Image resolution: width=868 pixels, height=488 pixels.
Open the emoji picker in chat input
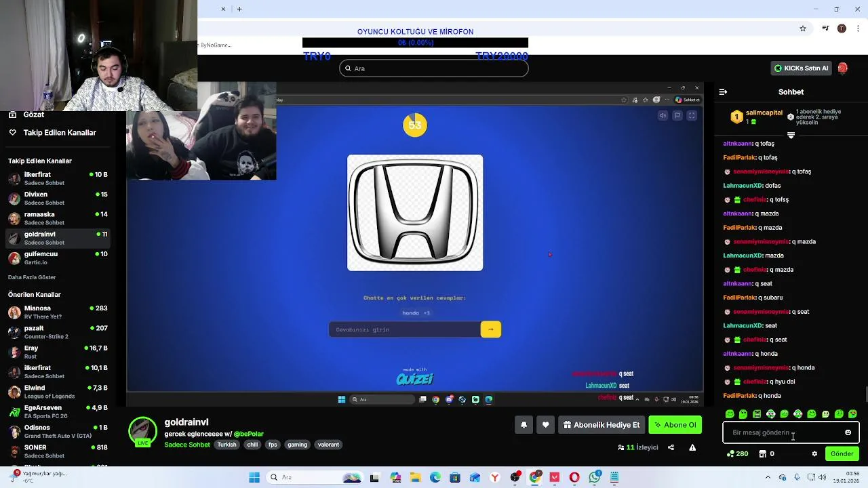click(848, 432)
